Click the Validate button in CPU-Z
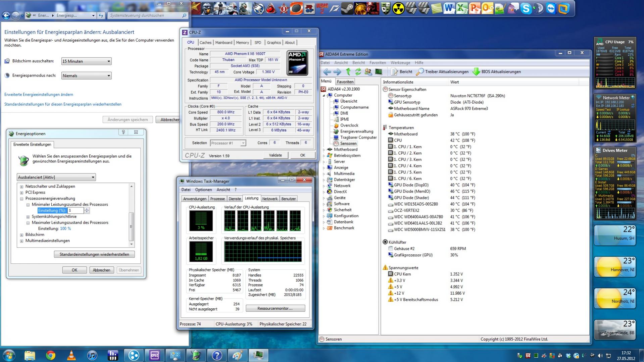This screenshot has height=362, width=644. point(275,155)
